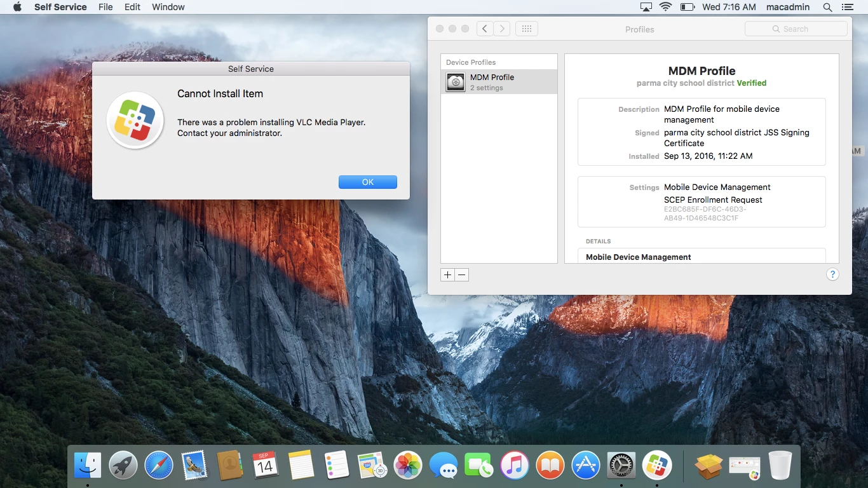
Task: Open Mail from the Dock
Action: point(194,466)
